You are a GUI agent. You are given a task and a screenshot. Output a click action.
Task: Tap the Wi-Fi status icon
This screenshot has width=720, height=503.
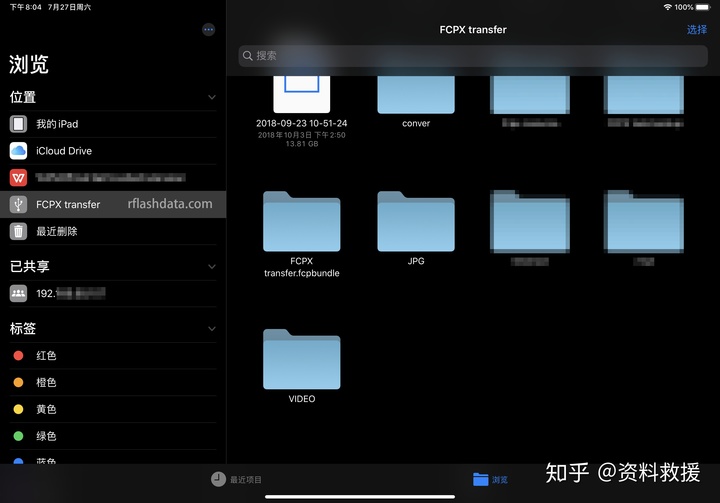668,7
